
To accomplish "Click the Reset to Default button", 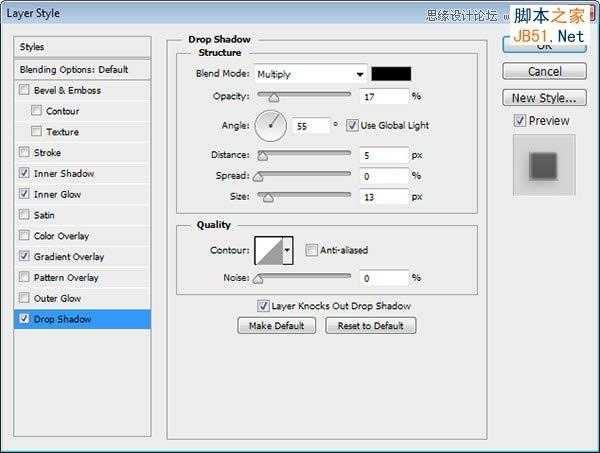I will pyautogui.click(x=370, y=326).
